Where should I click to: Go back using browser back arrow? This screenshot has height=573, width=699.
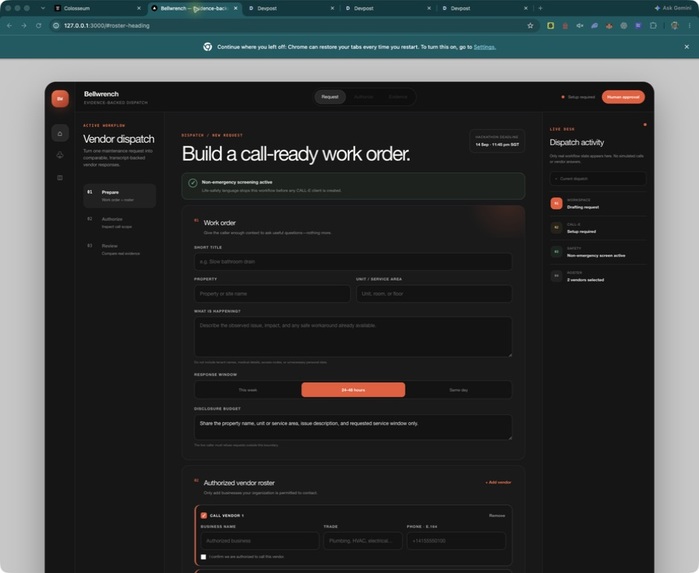click(9, 26)
